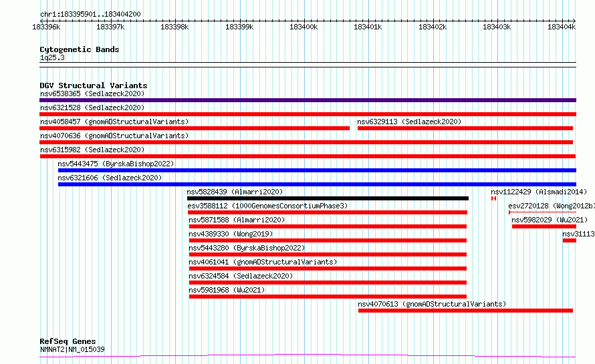Select the red bar under nsv4058457
The width and height of the screenshot is (595, 364).
tap(195, 128)
